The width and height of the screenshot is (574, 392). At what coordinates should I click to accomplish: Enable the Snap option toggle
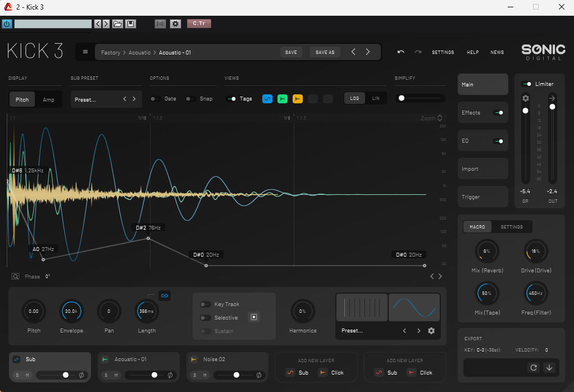190,99
